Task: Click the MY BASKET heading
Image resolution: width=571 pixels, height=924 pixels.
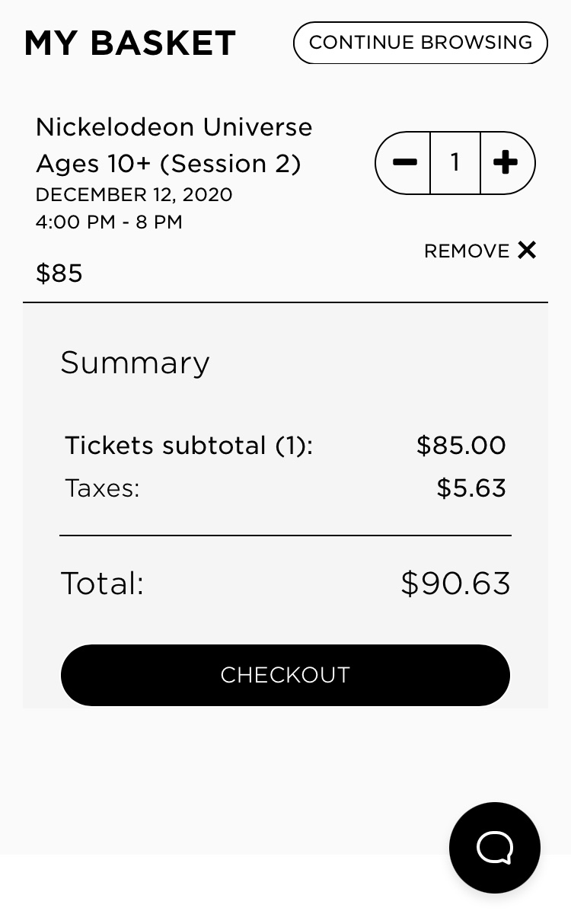Action: [130, 43]
